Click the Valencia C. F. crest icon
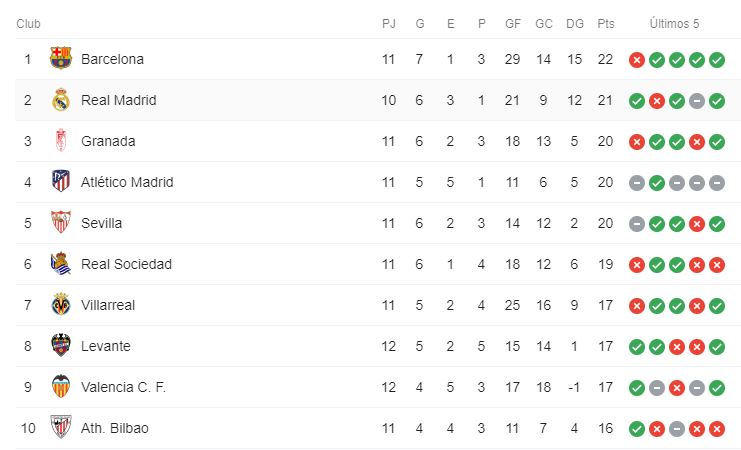 61,387
